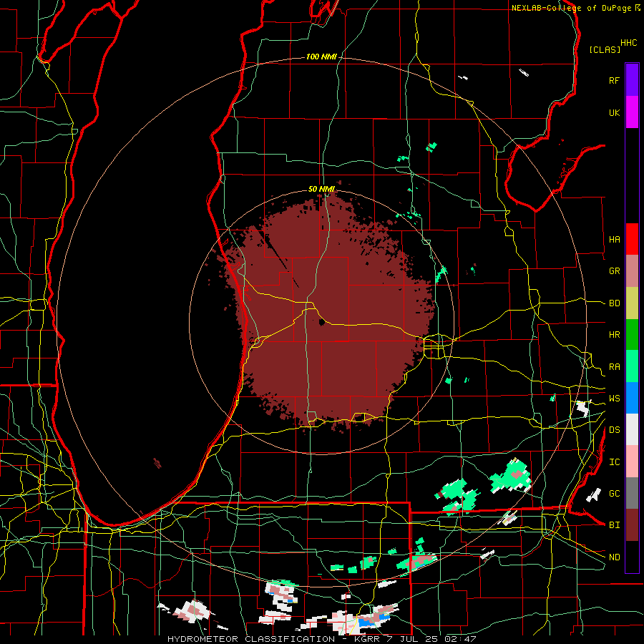
Task: Click the GC gray legend swatch
Action: (x=632, y=493)
